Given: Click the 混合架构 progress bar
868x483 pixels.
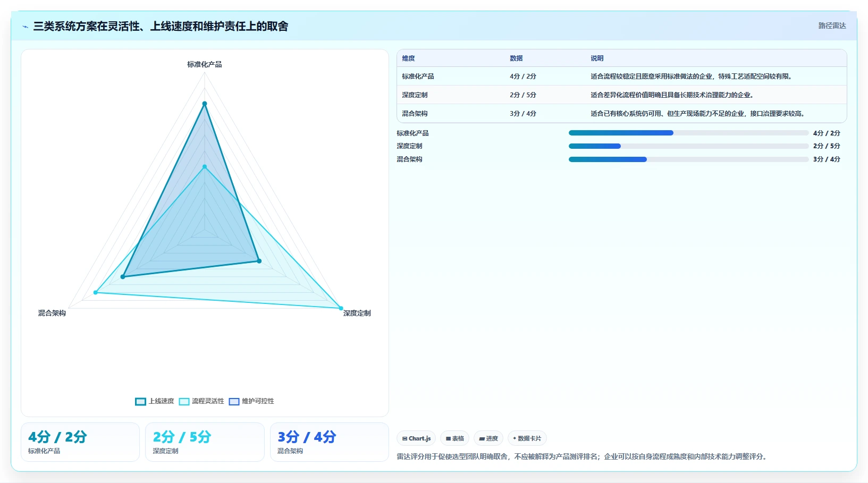Looking at the screenshot, I should 688,159.
